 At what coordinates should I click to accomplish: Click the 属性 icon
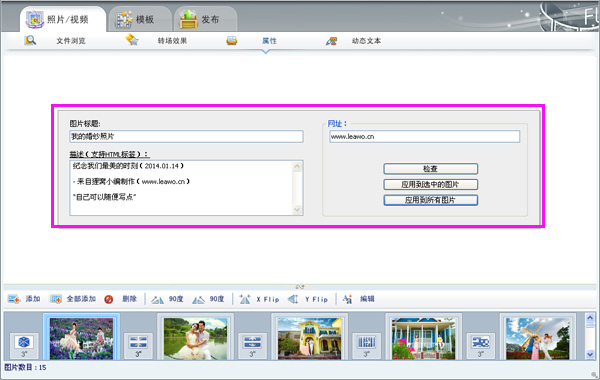232,40
